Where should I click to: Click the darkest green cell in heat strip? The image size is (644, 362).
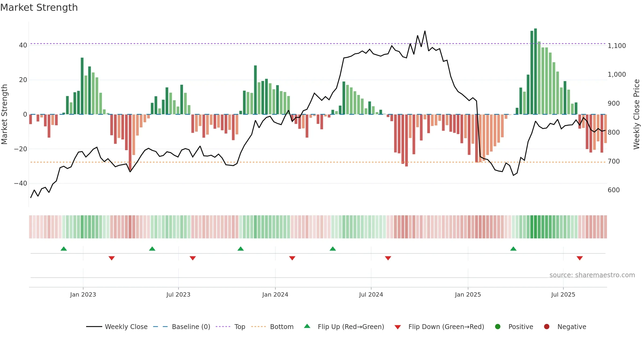(535, 227)
